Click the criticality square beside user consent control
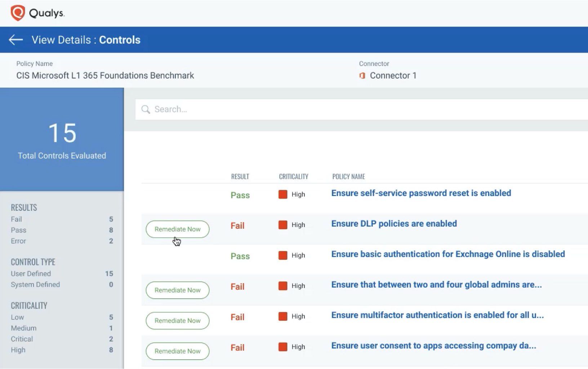 pyautogui.click(x=282, y=347)
